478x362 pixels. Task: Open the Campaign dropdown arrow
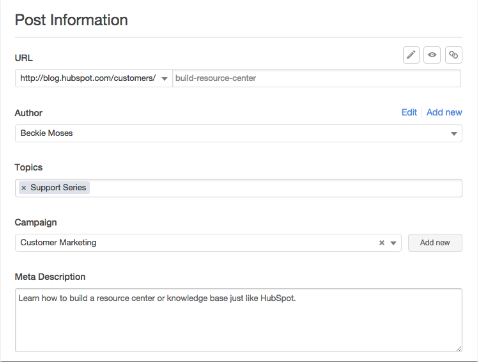(x=393, y=243)
